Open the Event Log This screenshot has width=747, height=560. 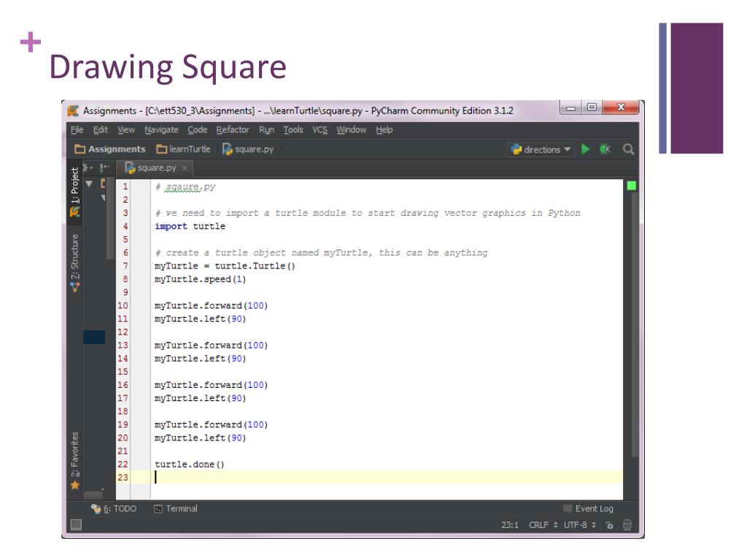click(589, 508)
